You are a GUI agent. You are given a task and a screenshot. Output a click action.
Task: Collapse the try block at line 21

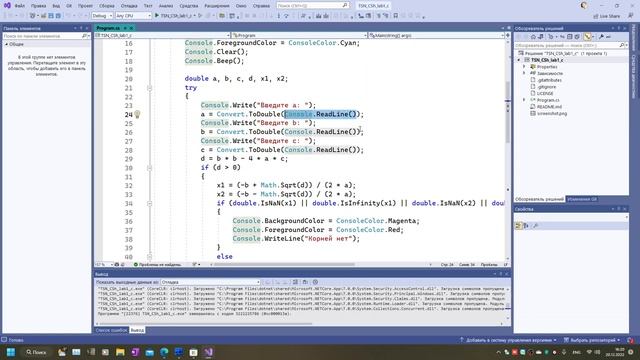(149, 88)
